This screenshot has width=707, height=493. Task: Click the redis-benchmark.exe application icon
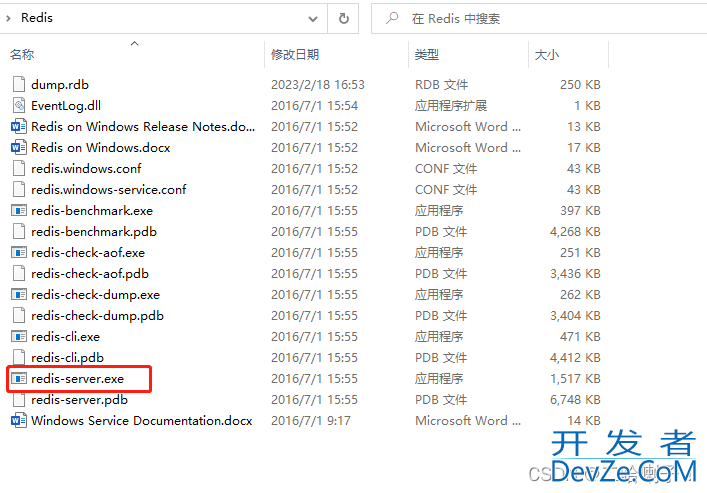click(19, 211)
